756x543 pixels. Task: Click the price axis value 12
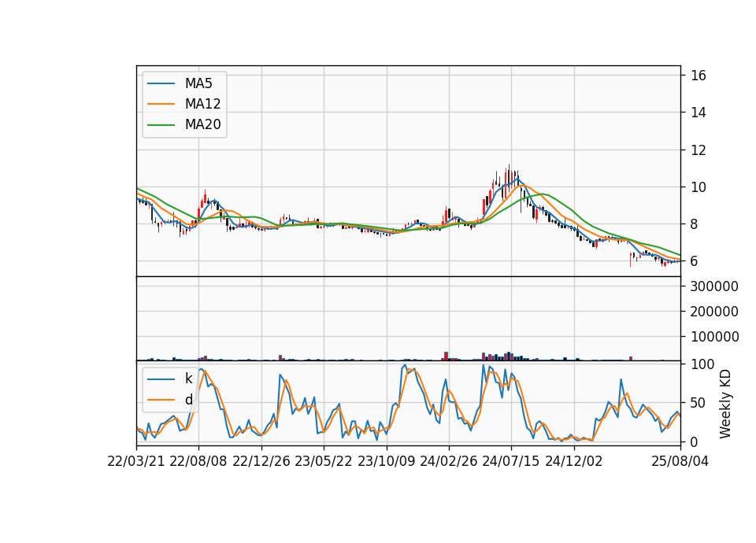tap(699, 150)
